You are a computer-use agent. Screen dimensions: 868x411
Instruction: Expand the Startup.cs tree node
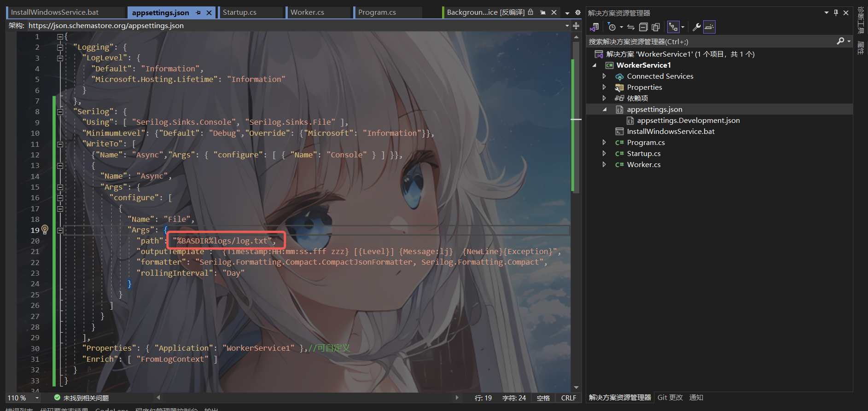point(604,153)
